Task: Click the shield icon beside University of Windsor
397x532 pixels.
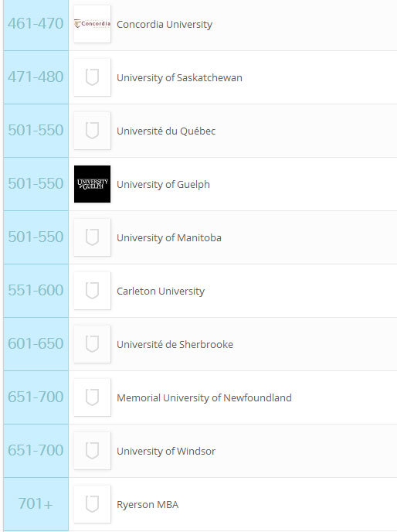Action: [x=92, y=451]
